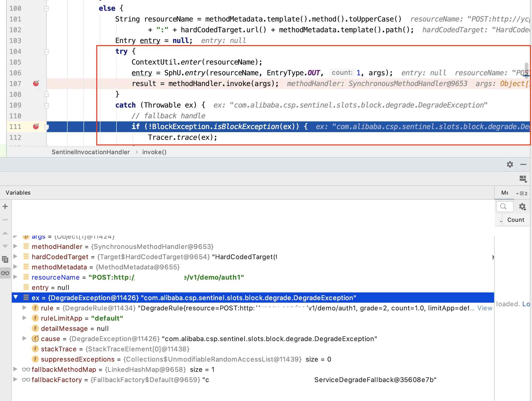
Task: Toggle breakpoint on line 107
Action: [36, 83]
